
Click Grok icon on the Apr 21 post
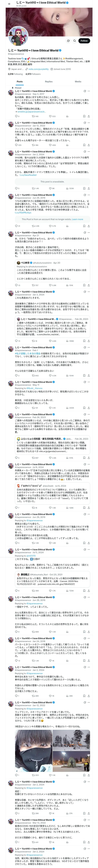(x=85, y=232)
